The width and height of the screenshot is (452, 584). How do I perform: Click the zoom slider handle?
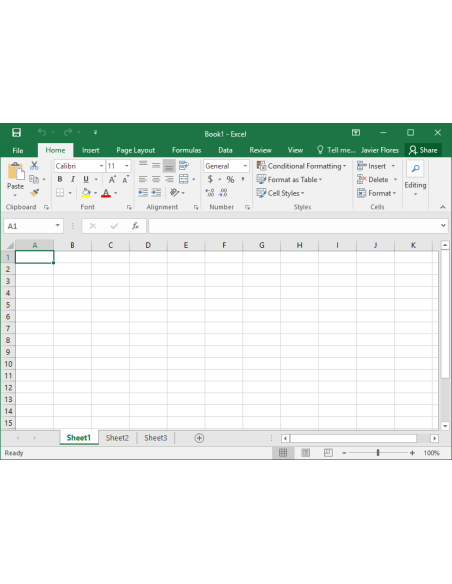378,453
